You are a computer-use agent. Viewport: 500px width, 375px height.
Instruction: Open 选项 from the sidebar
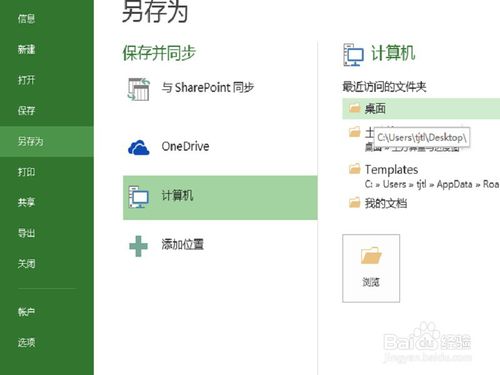tap(26, 342)
